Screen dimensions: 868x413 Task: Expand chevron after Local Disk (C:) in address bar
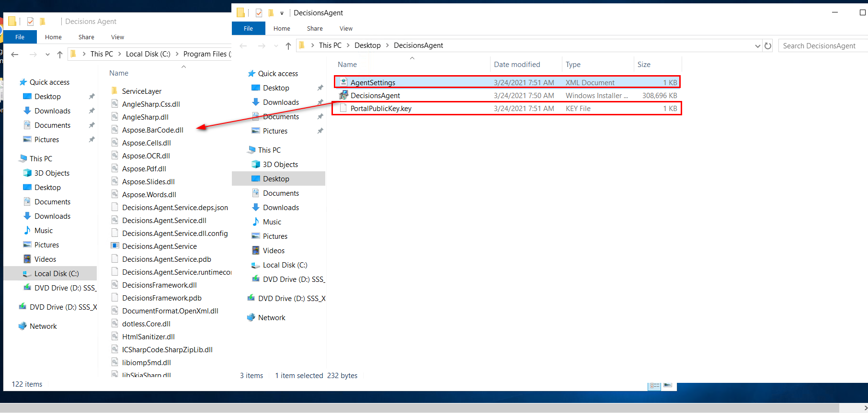(x=177, y=54)
